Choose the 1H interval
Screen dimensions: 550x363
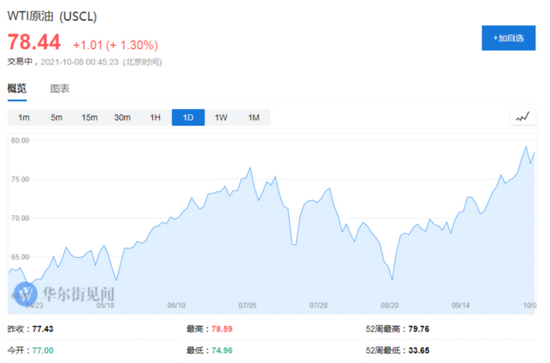(x=155, y=117)
